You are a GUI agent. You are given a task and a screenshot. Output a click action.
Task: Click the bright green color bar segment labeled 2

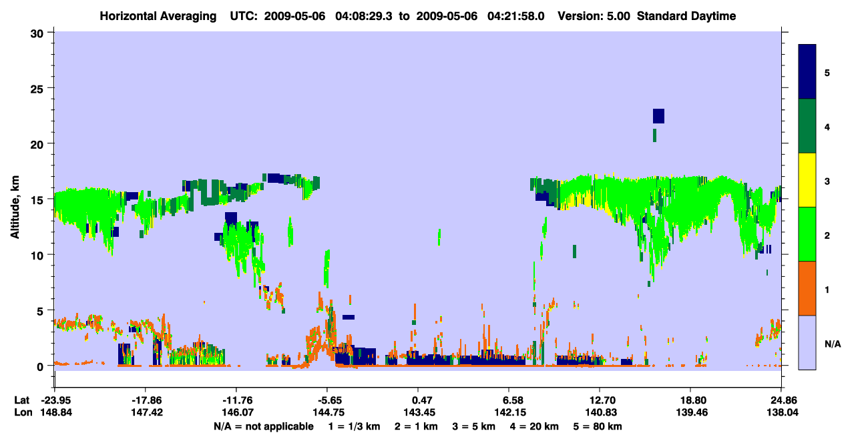[x=807, y=234]
